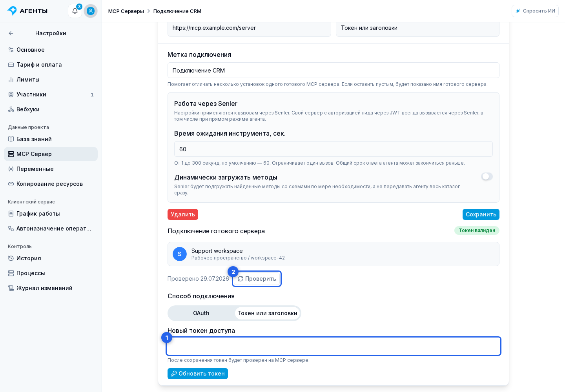Focus the Время ожидания инструмента field
This screenshot has width=565, height=392.
tap(334, 149)
